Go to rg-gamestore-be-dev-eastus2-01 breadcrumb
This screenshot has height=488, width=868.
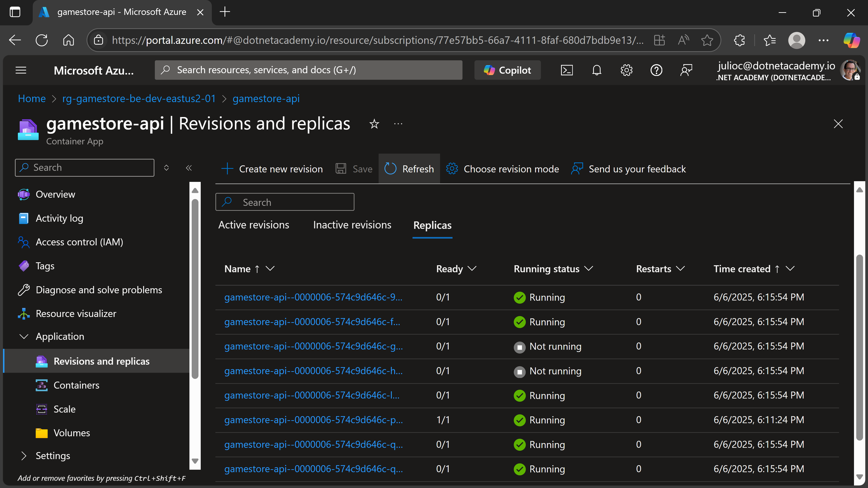tap(139, 98)
